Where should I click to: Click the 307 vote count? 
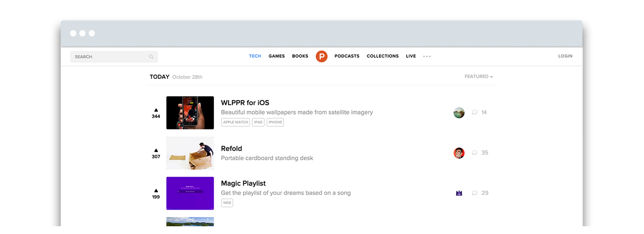(156, 157)
